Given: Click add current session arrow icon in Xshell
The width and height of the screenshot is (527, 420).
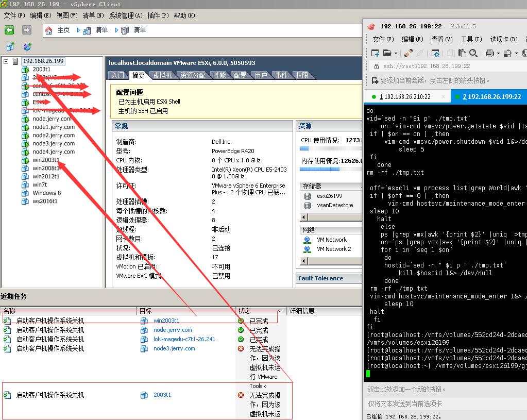Looking at the screenshot, I should pyautogui.click(x=375, y=81).
